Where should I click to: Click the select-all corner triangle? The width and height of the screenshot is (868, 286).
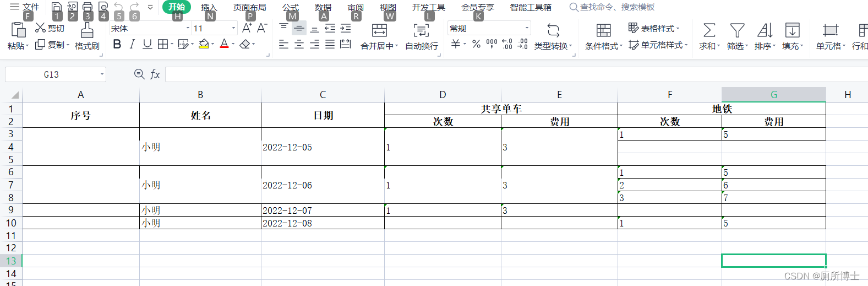point(15,95)
